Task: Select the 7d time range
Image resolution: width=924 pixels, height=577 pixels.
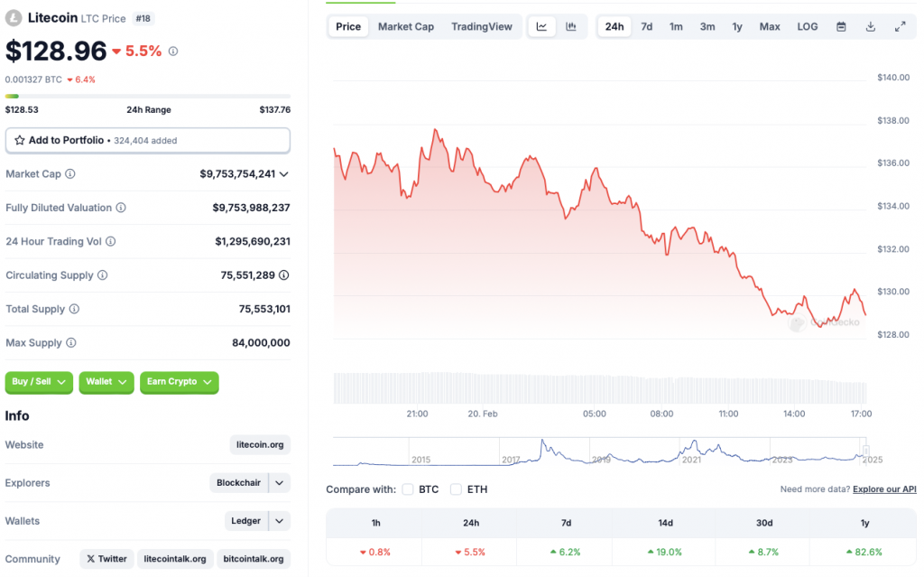Action: coord(646,26)
